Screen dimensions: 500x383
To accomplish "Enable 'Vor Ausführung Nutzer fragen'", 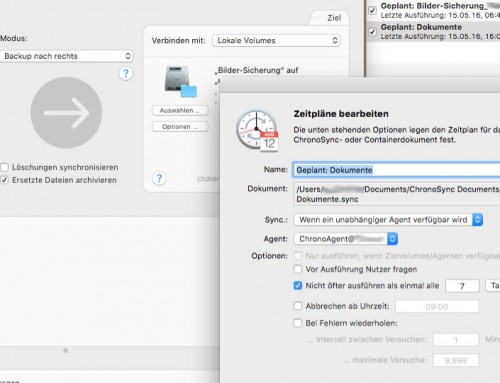I will 298,269.
